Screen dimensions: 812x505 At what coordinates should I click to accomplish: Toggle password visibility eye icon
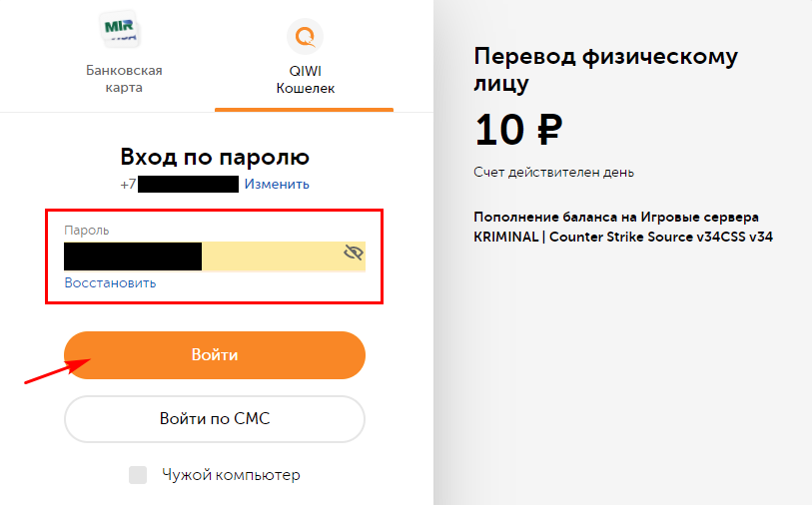pos(354,252)
